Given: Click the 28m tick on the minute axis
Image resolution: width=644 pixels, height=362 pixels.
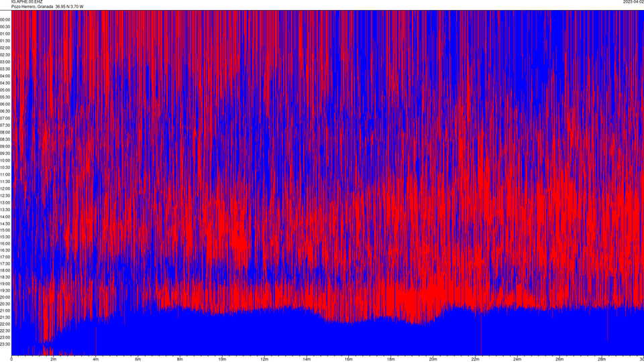Looking at the screenshot, I should click(601, 359).
